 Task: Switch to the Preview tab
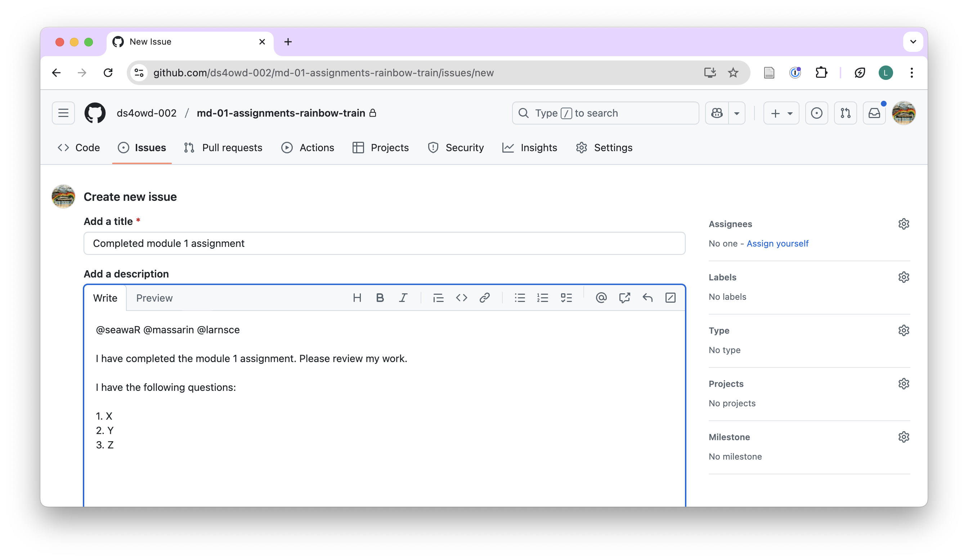154,298
